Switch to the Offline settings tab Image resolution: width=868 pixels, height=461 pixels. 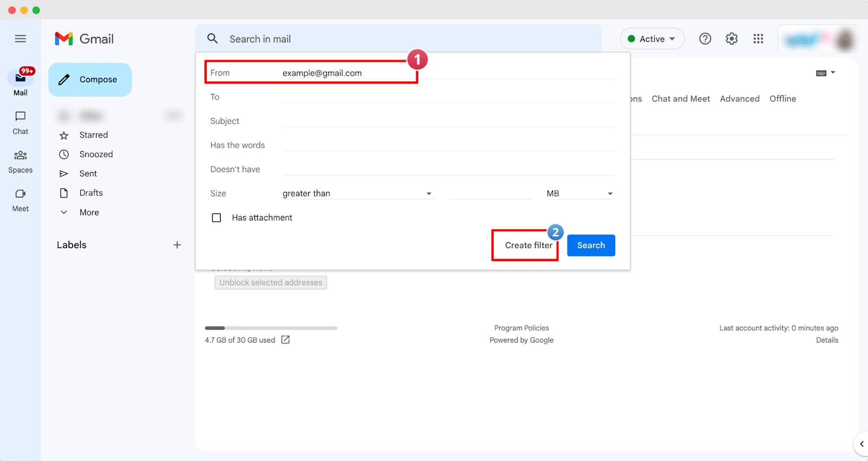783,99
